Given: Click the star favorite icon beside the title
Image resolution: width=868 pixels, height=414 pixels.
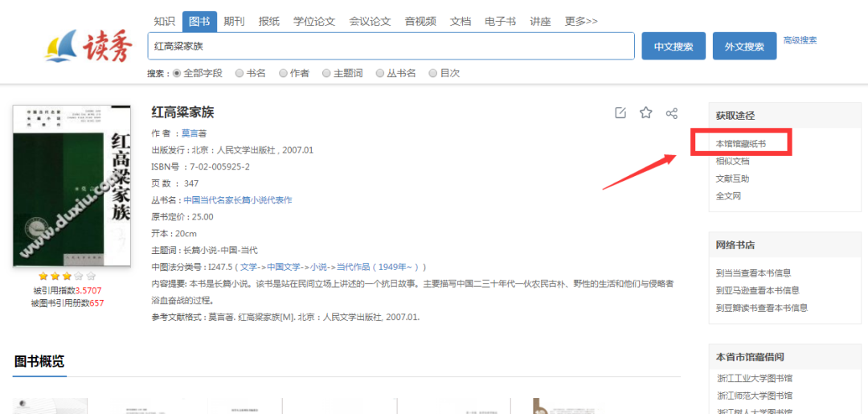Looking at the screenshot, I should (645, 113).
